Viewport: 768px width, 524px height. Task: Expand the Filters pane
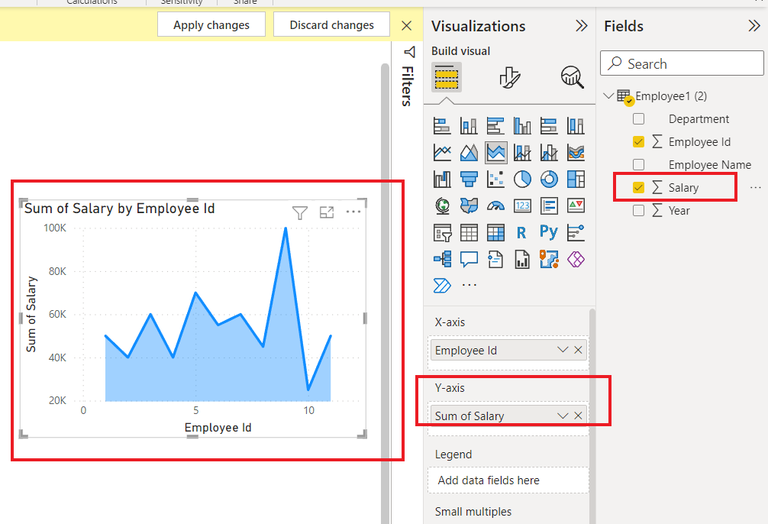point(408,52)
